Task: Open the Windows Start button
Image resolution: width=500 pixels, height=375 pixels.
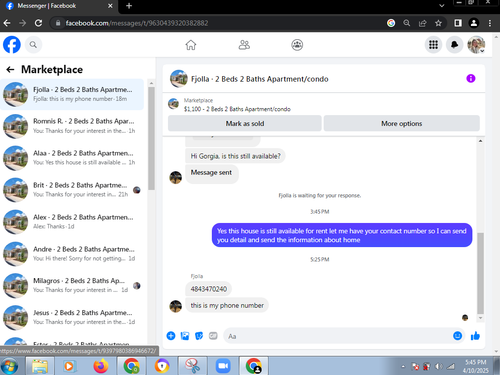Action: click(9, 366)
